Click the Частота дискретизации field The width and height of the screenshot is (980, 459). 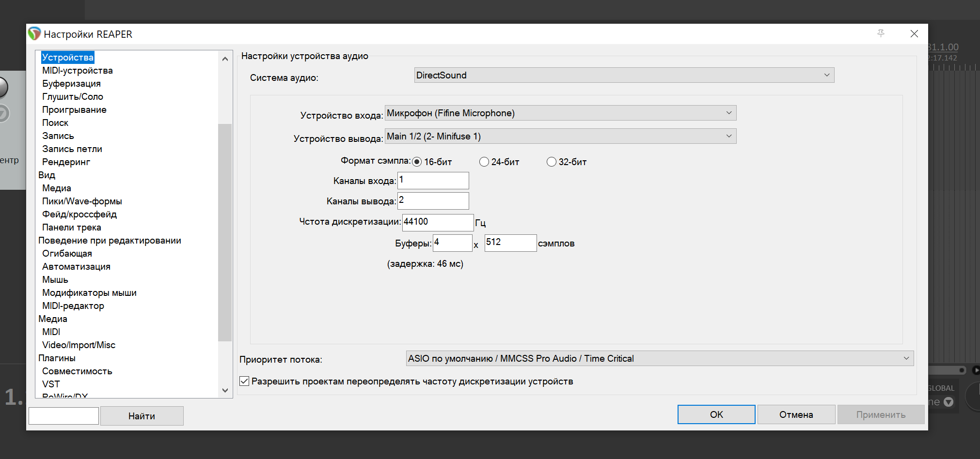(x=438, y=223)
